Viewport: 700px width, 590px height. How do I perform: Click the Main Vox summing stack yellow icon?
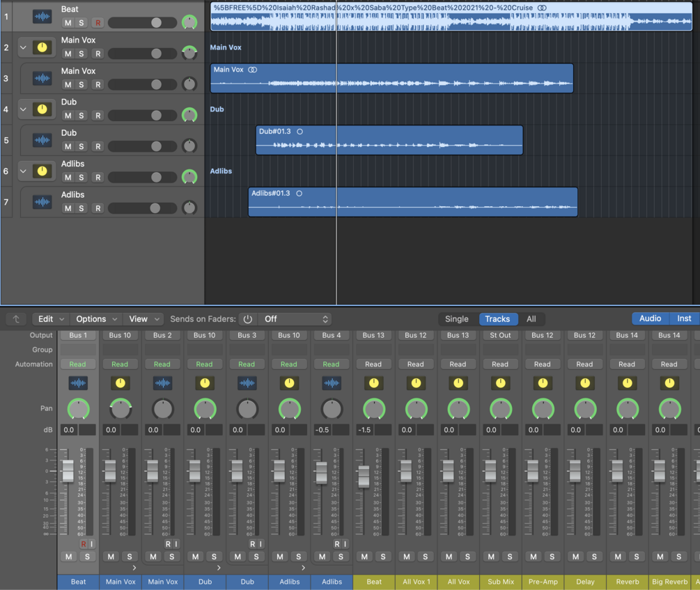(42, 47)
